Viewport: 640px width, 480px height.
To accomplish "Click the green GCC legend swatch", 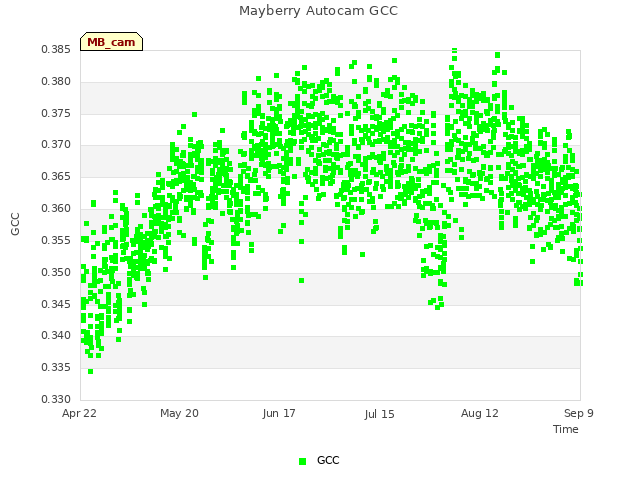I will pyautogui.click(x=302, y=461).
